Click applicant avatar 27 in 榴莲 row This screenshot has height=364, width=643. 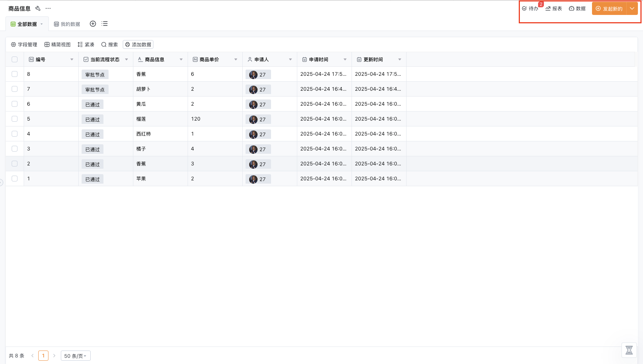(x=258, y=119)
